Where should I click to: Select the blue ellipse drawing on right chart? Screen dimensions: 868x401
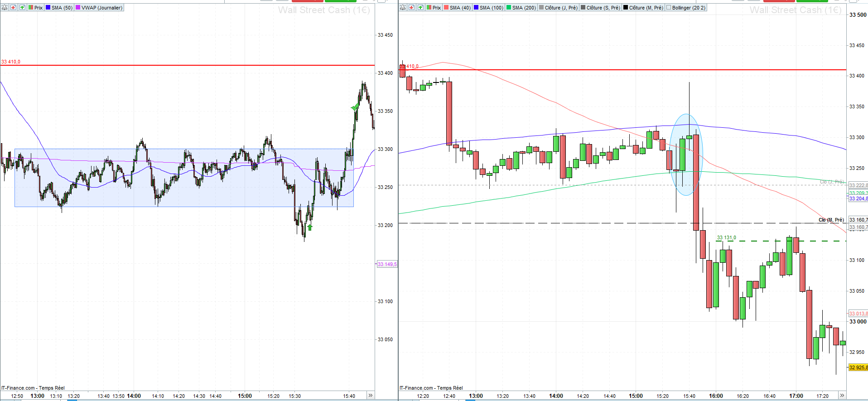[x=686, y=155]
